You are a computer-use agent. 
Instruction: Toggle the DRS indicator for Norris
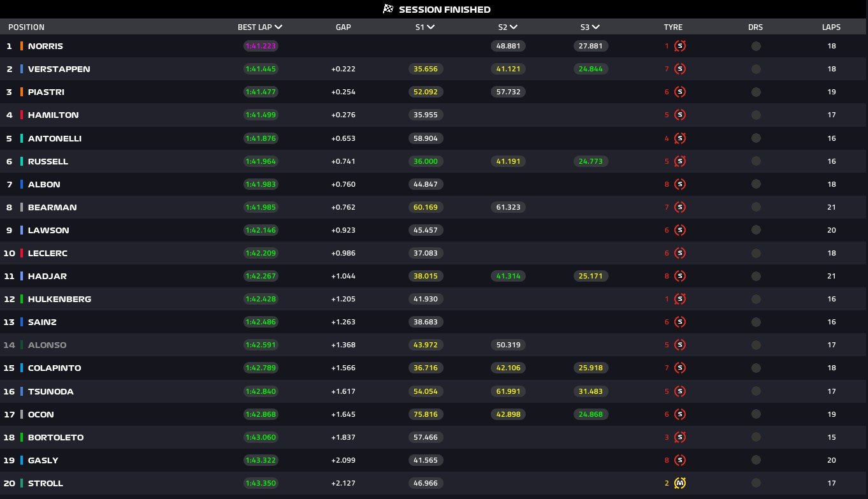point(755,46)
